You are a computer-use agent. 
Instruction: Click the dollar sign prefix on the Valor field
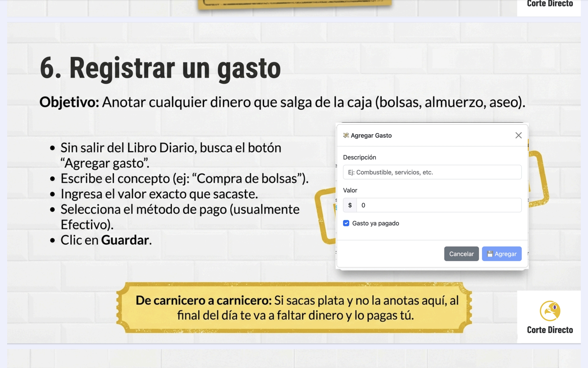tap(350, 205)
